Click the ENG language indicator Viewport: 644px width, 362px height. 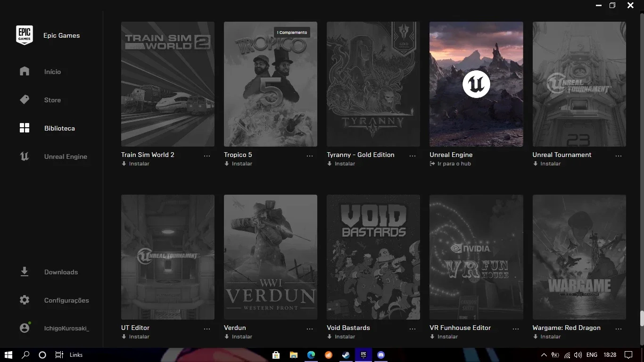point(592,355)
